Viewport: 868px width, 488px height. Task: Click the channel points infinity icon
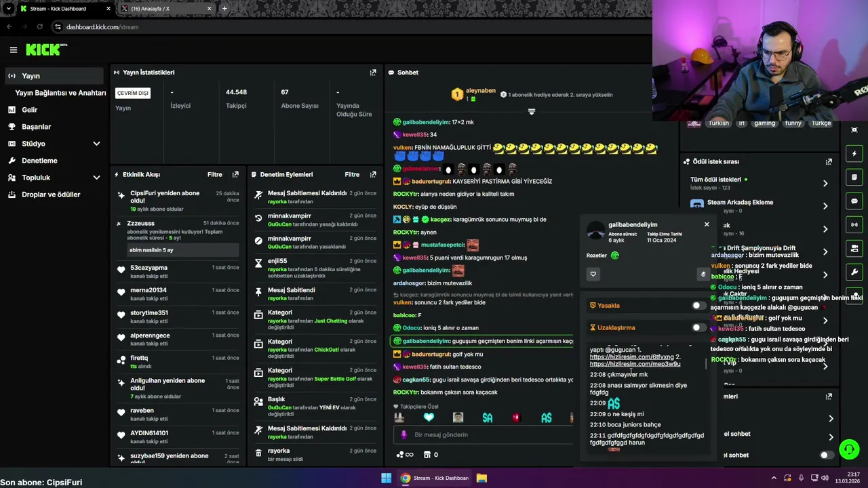click(x=405, y=455)
